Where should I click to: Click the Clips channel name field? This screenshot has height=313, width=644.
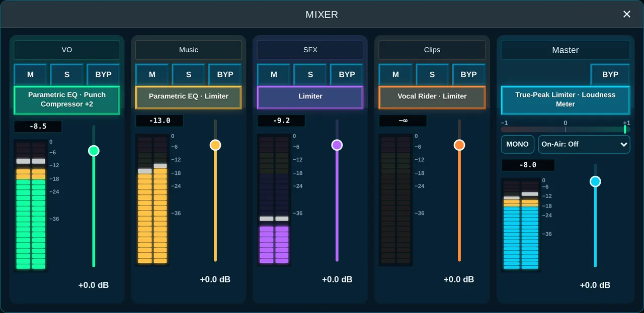[432, 50]
